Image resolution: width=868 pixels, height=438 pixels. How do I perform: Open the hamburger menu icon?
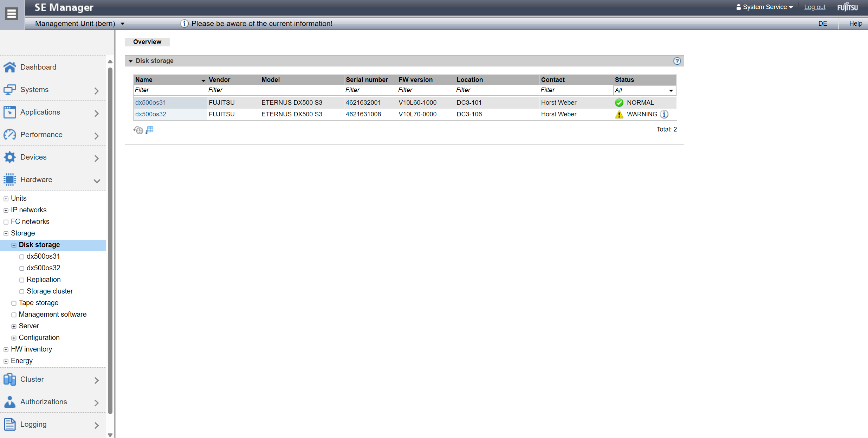pyautogui.click(x=12, y=14)
